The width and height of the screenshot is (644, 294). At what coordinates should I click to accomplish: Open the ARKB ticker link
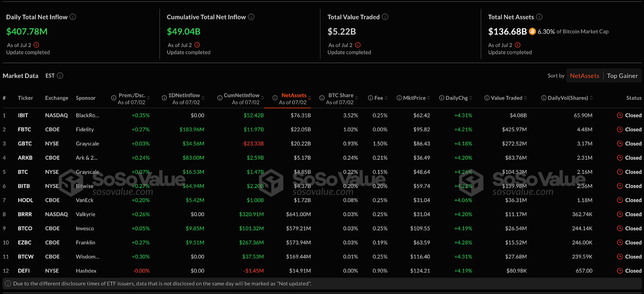(25, 158)
